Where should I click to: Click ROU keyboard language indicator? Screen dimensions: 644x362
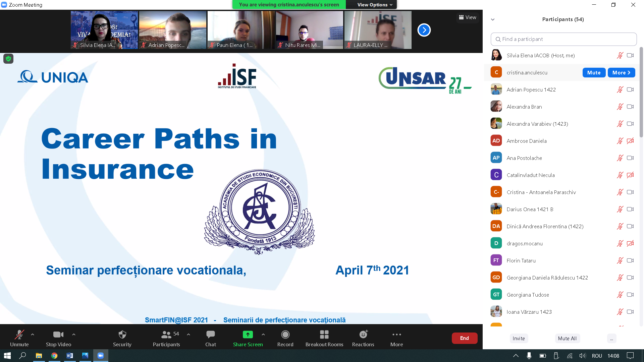click(x=597, y=356)
